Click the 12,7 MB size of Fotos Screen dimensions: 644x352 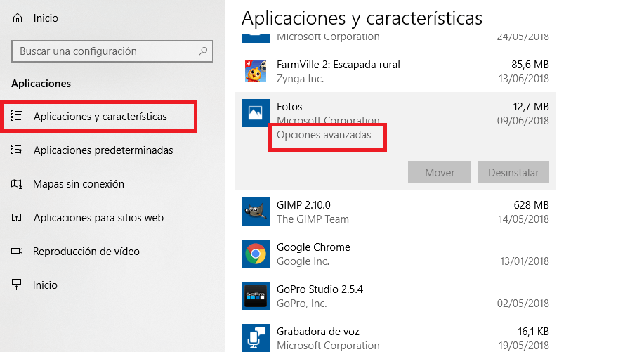(x=531, y=106)
